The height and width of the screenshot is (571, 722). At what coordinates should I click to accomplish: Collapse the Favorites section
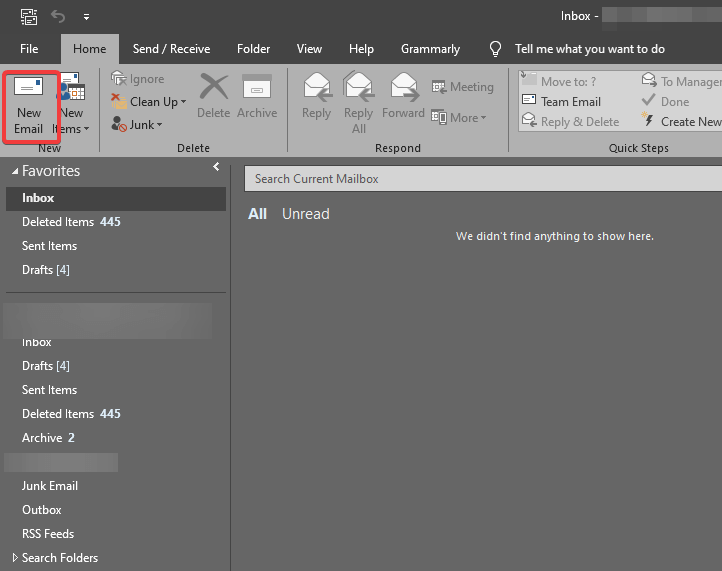point(15,171)
